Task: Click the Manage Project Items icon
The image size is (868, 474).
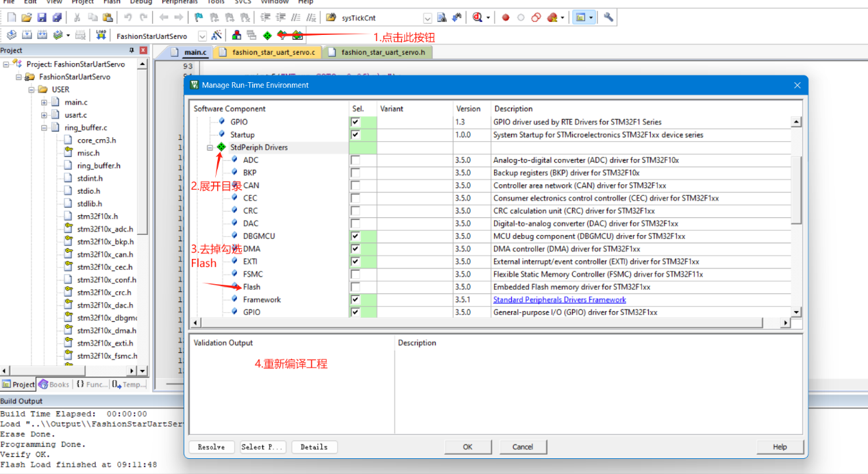Action: coord(236,36)
